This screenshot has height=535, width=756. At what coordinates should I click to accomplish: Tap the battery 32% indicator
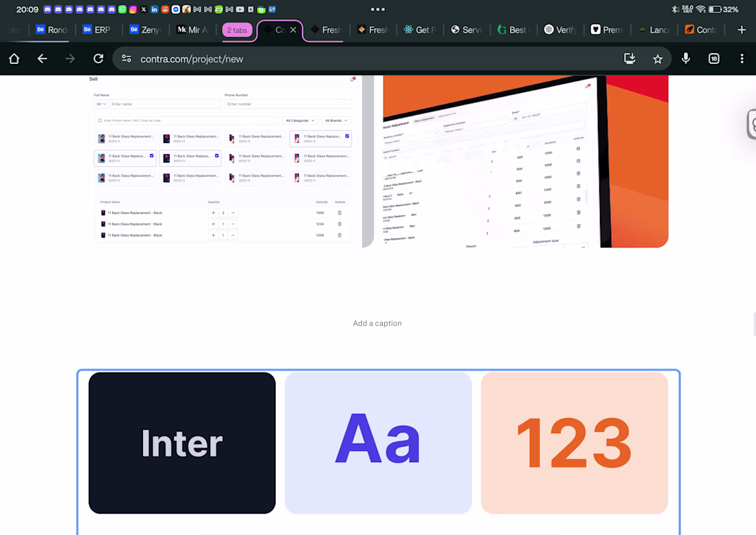coord(724,9)
